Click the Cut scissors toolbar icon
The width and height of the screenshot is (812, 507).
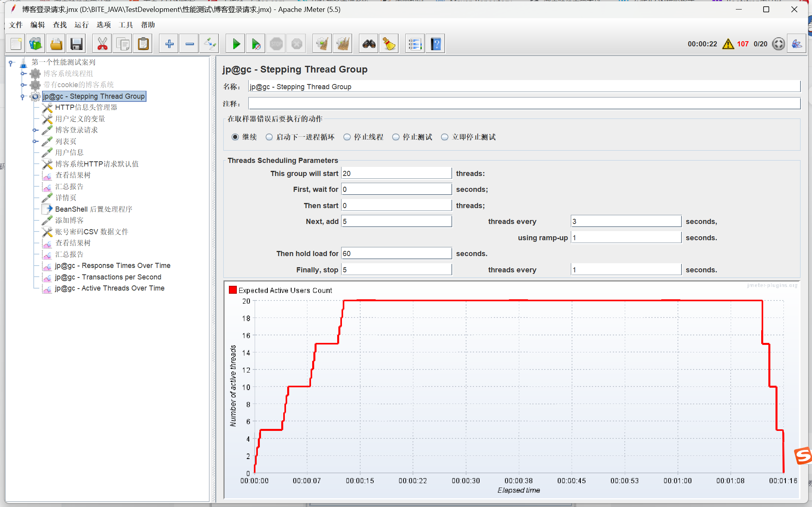pos(102,44)
